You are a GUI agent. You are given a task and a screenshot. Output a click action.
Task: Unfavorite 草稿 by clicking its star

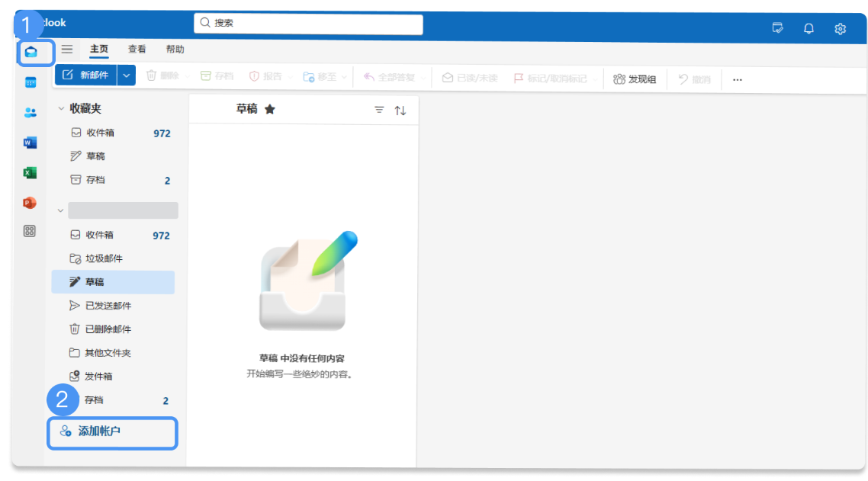pos(271,109)
